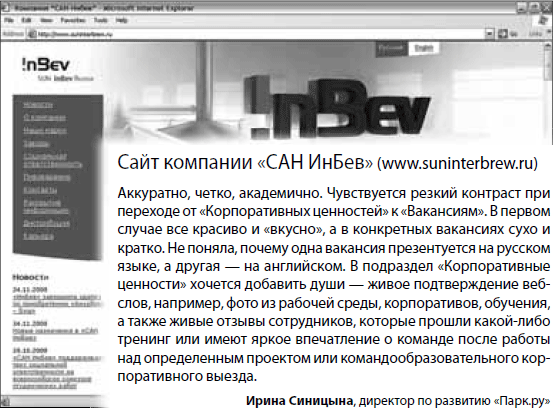The image size is (553, 408).
Task: Switch the site language to English
Action: pos(424,48)
